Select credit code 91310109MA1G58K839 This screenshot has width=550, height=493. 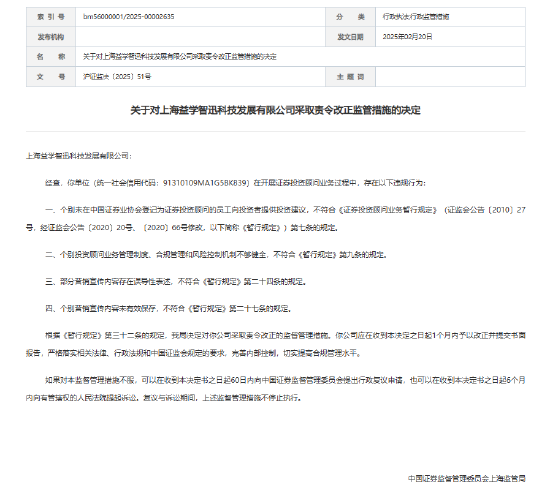(206, 182)
